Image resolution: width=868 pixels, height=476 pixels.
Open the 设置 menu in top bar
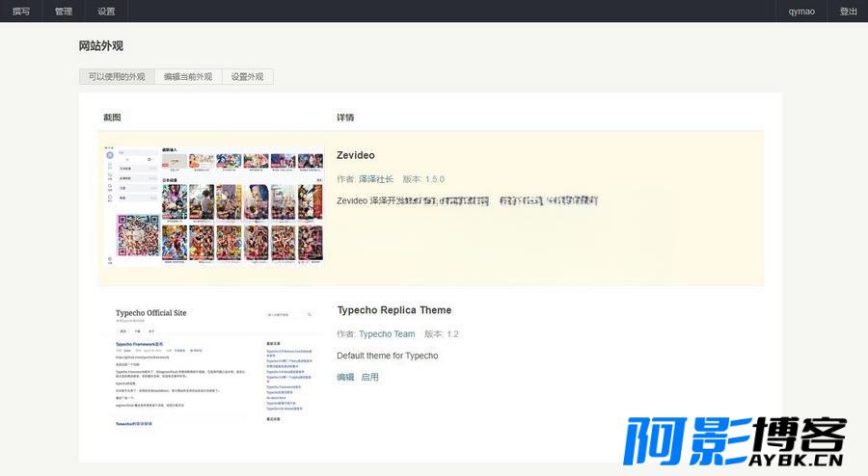click(x=106, y=11)
